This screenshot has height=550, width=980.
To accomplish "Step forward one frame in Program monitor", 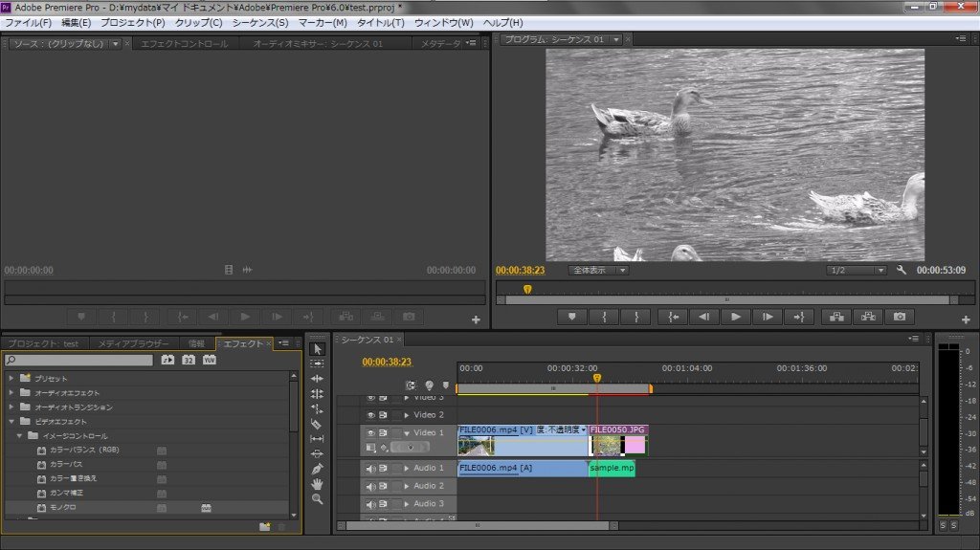I will click(768, 317).
